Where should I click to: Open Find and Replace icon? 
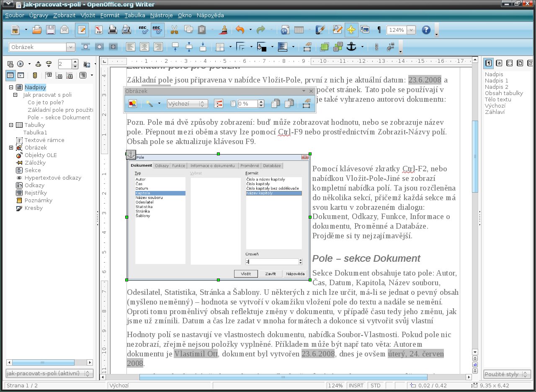point(338,30)
